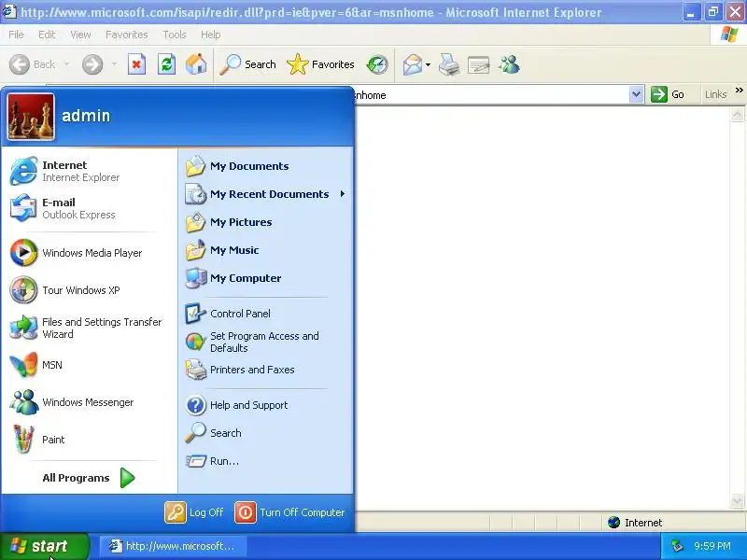Click the Stop button in IE toolbar
Image resolution: width=747 pixels, height=560 pixels.
click(136, 64)
